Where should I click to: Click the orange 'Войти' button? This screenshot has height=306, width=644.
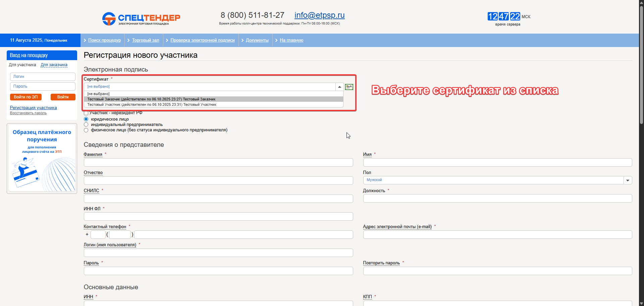coord(63,97)
